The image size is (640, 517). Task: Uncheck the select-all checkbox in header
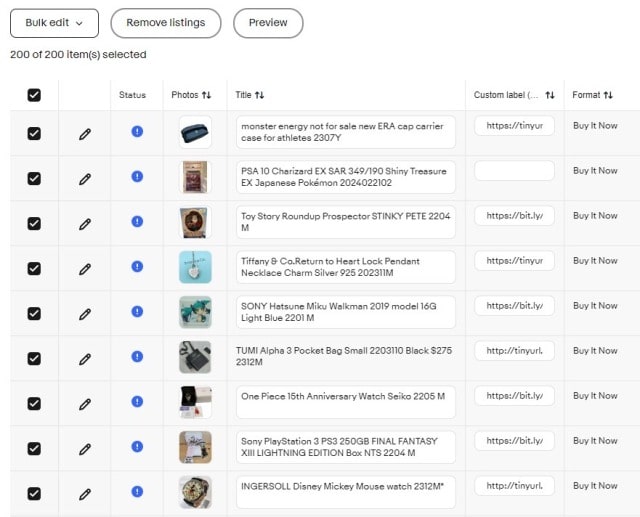34,95
